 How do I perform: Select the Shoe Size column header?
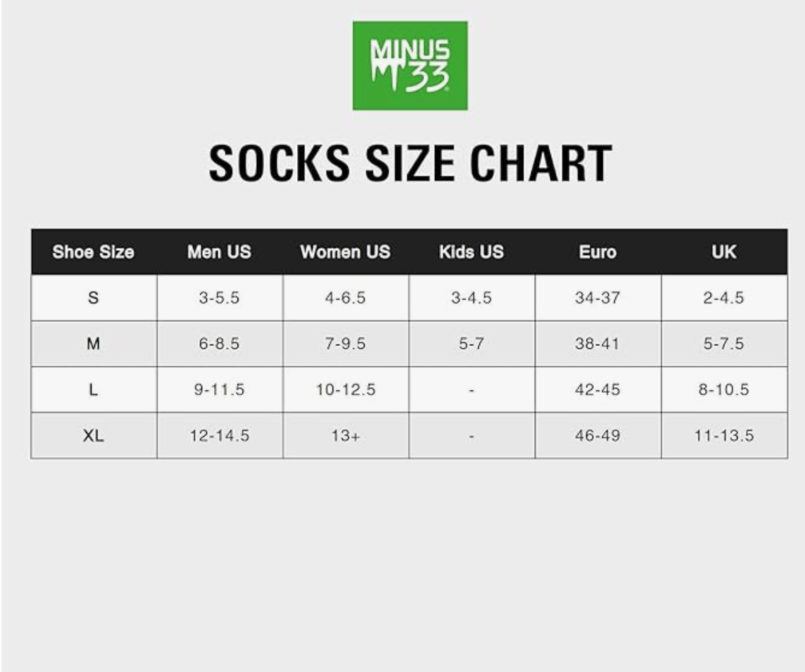94,252
